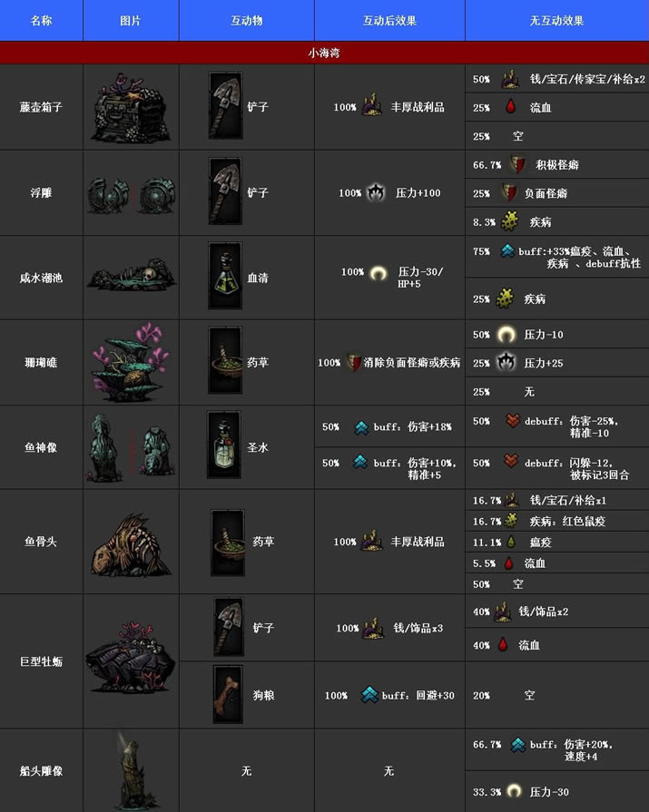Screen dimensions: 649x812
Task: Click the 钱/宝石/补给x1 text
Action: pos(567,500)
